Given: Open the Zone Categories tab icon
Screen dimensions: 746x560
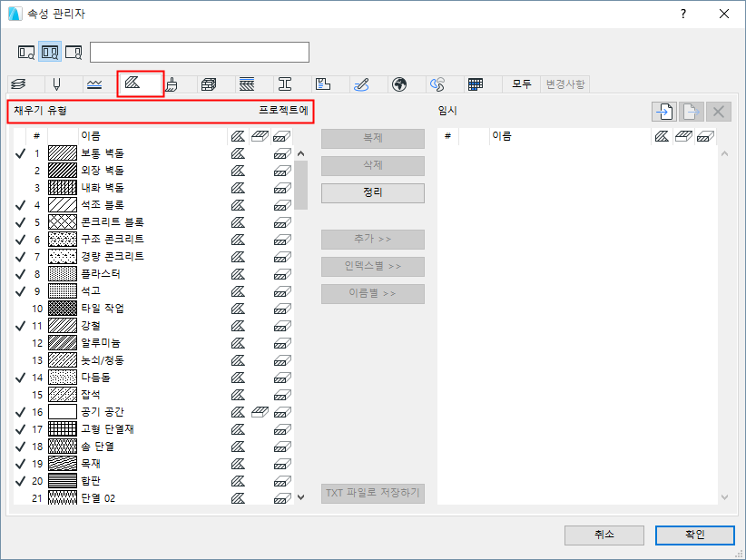Looking at the screenshot, I should (x=322, y=84).
